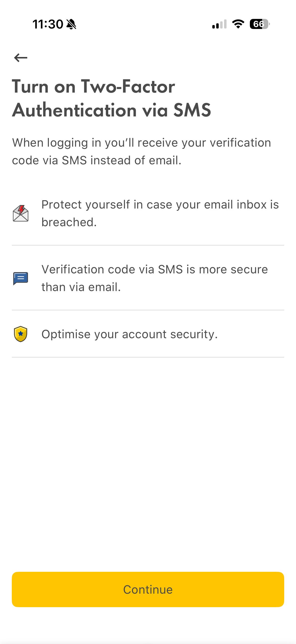Tap the 11:30 clock in status bar

48,24
